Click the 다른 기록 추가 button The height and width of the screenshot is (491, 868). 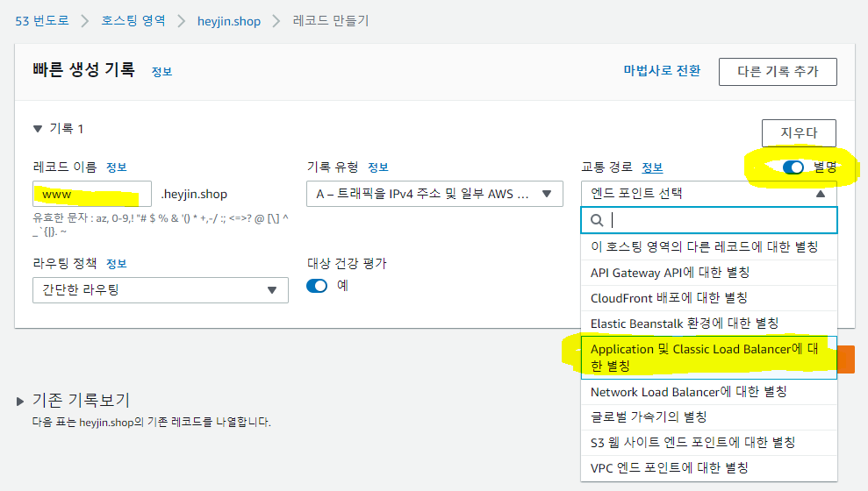pos(777,71)
